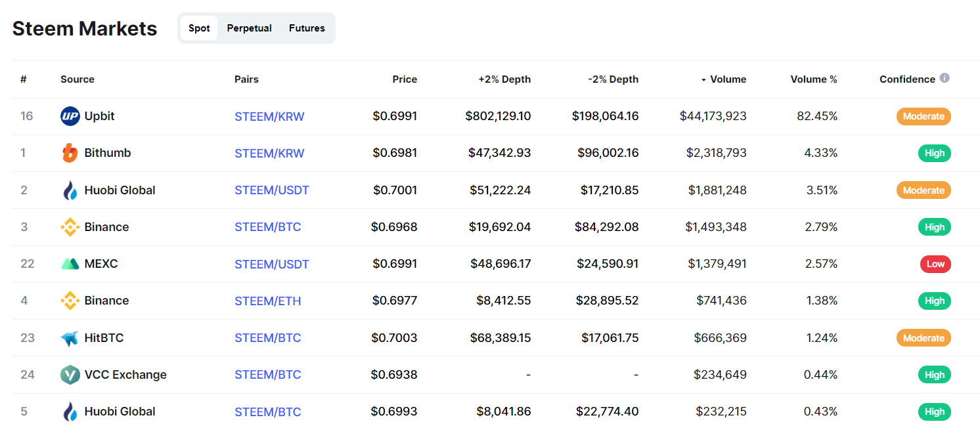980x426 pixels.
Task: Click the Binance logo in STEEM/ETH row
Action: (70, 301)
